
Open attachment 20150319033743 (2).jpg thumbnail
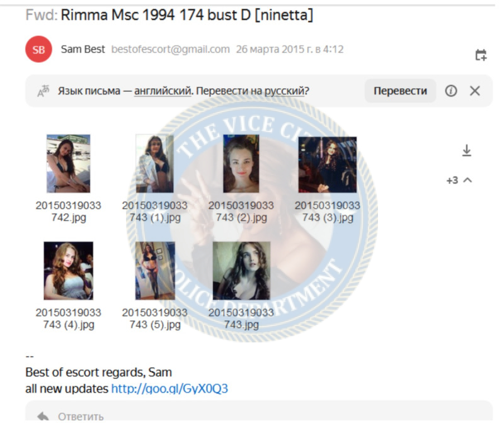pos(241,164)
